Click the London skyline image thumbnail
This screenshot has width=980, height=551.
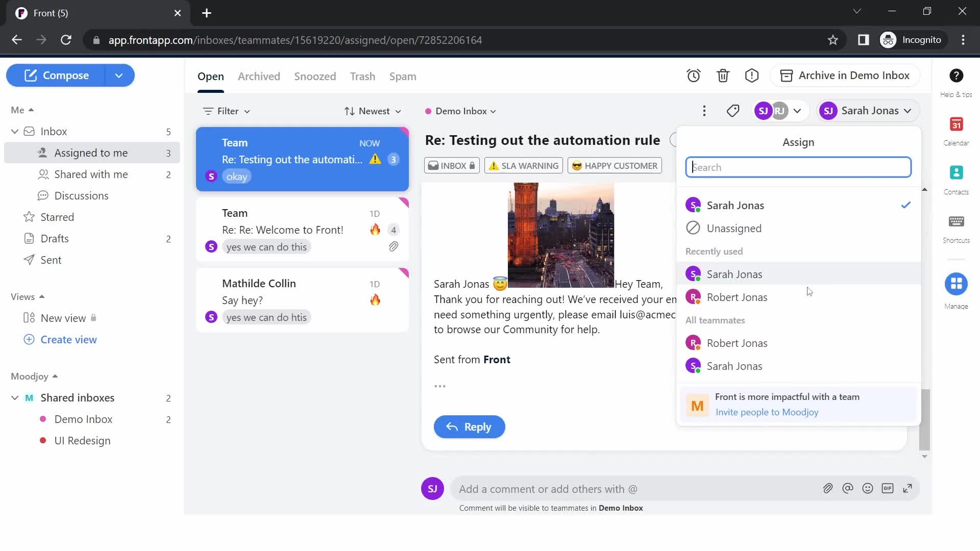[561, 235]
